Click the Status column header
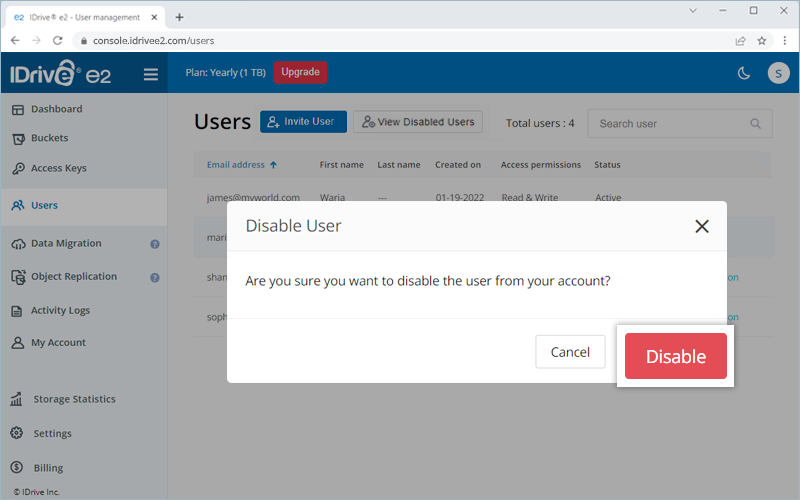The image size is (800, 500). 607,165
